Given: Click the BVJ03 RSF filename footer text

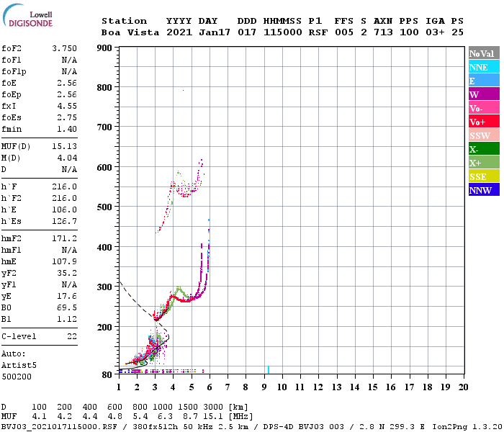Looking at the screenshot, I should tap(59, 427).
